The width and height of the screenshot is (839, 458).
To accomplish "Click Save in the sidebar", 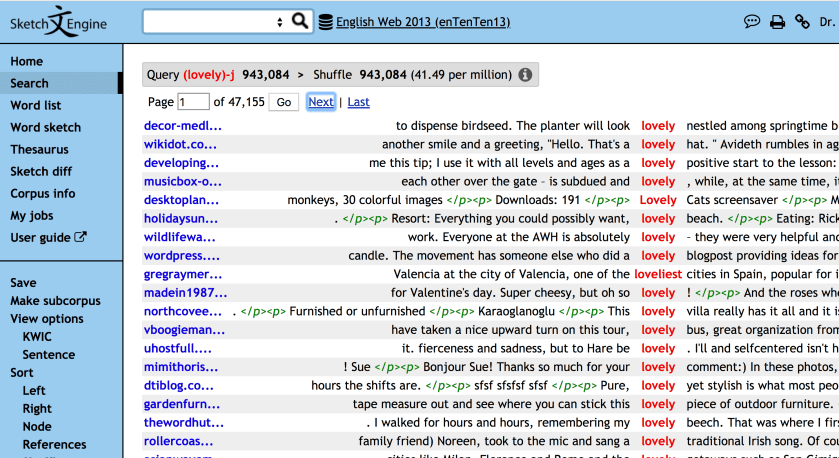I will (x=23, y=283).
